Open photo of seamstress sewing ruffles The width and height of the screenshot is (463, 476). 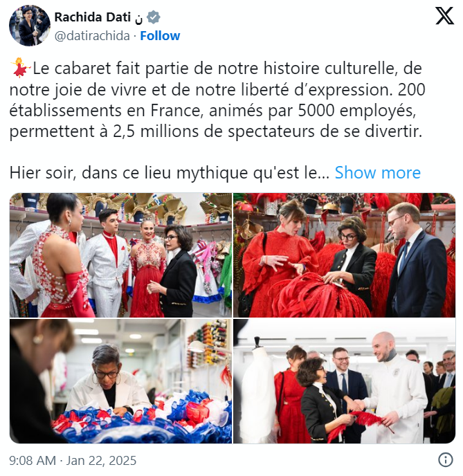pos(120,381)
